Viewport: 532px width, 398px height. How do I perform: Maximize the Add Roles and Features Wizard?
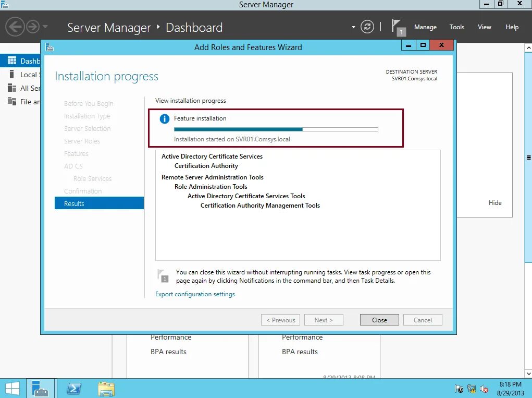(423, 45)
